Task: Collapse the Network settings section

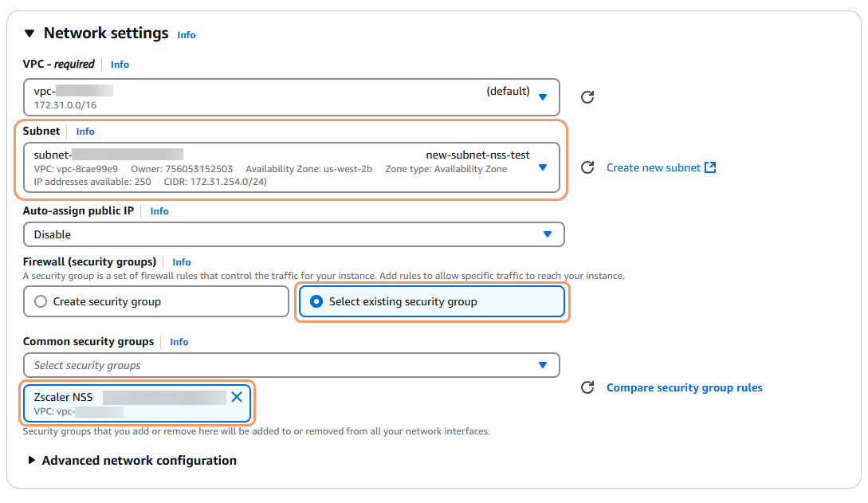Action: click(x=29, y=33)
